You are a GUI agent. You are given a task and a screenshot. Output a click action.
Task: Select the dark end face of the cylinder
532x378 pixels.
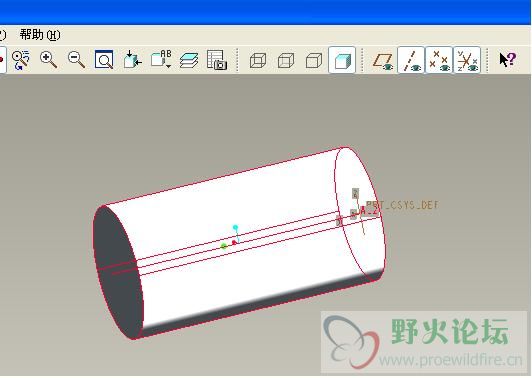[117, 271]
